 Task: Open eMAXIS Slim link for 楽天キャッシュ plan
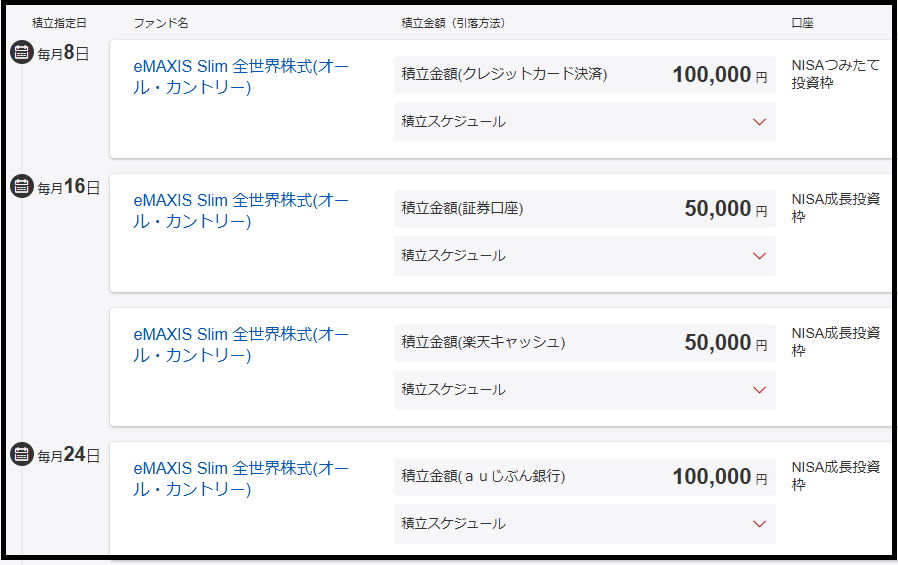point(240,344)
